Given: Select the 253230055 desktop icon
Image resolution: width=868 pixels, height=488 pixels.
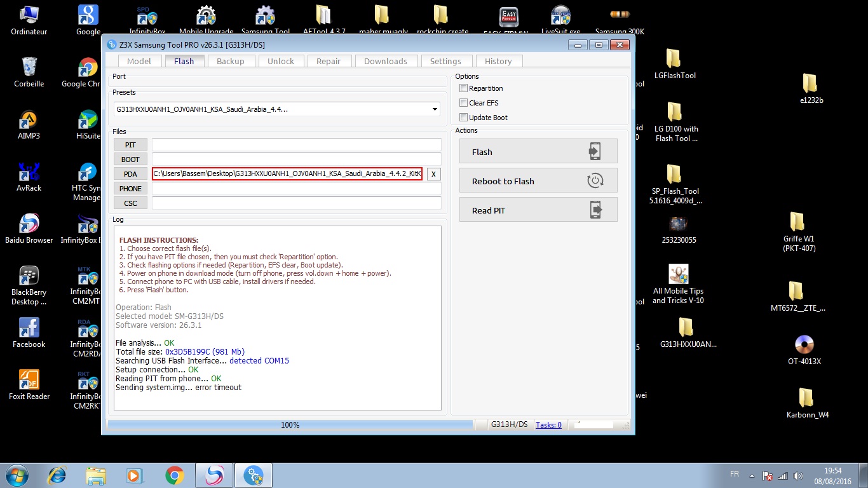Looking at the screenshot, I should pyautogui.click(x=679, y=230).
